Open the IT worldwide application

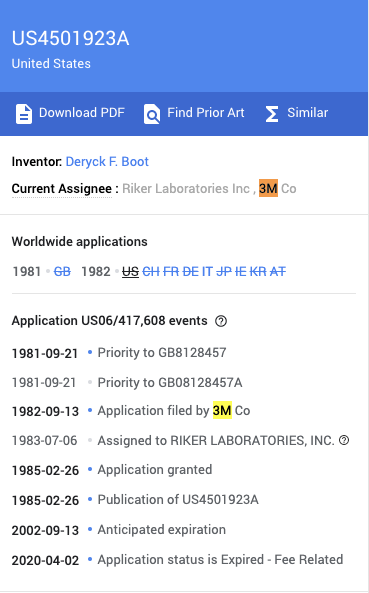(x=207, y=272)
